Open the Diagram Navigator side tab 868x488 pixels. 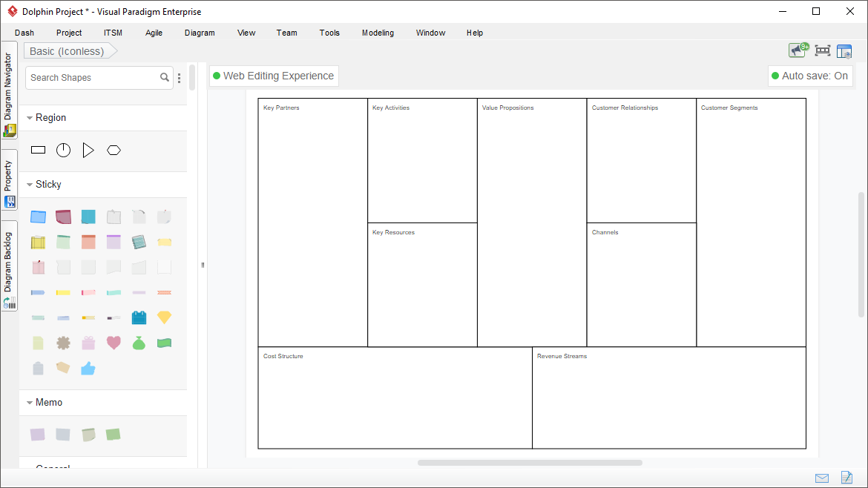point(9,90)
